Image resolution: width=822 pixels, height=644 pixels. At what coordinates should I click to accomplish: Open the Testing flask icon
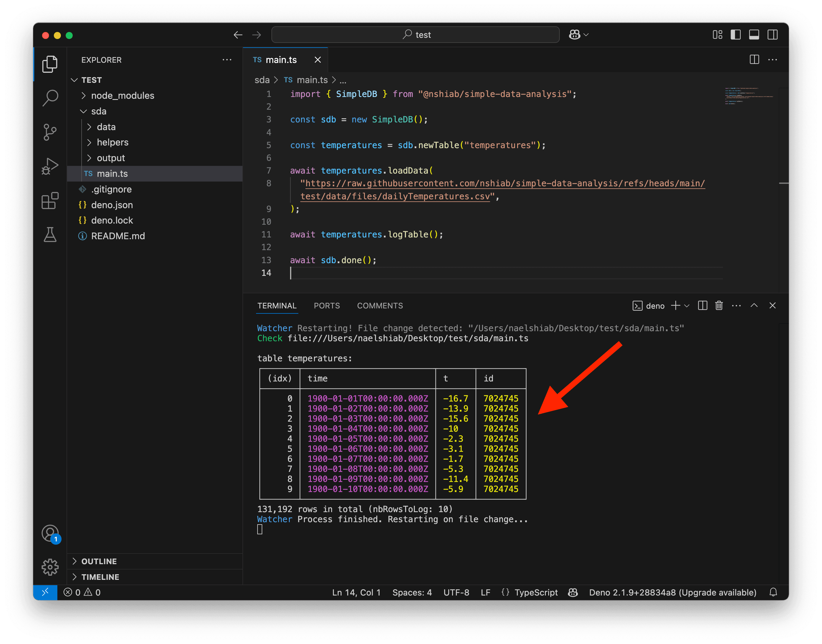click(50, 234)
